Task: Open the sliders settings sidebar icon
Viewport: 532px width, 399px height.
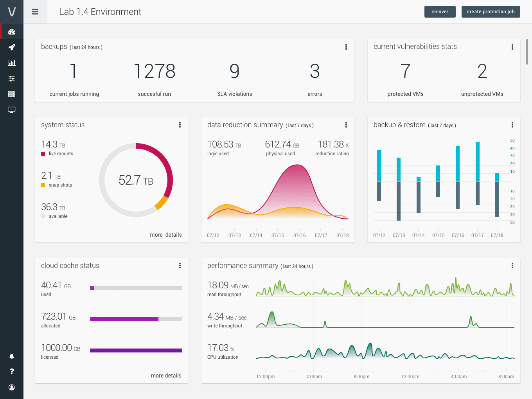Action: (x=12, y=79)
